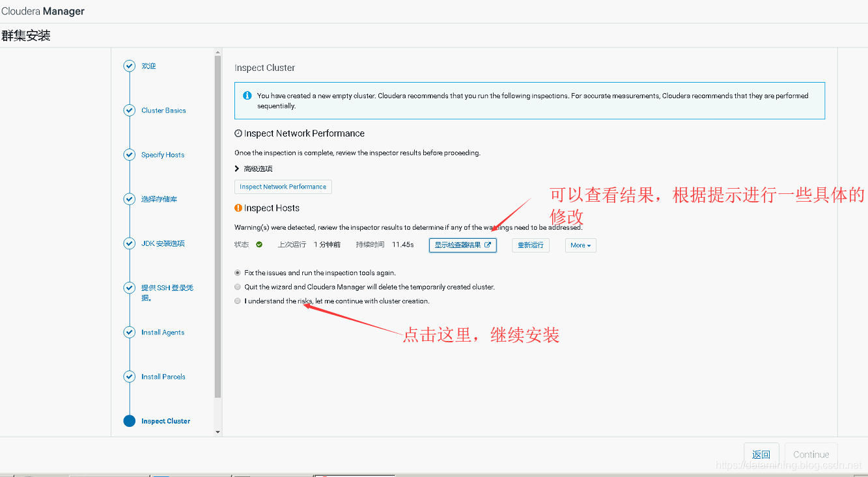The height and width of the screenshot is (477, 868).
Task: Go to the Specify Hosts wizard step
Action: click(163, 155)
